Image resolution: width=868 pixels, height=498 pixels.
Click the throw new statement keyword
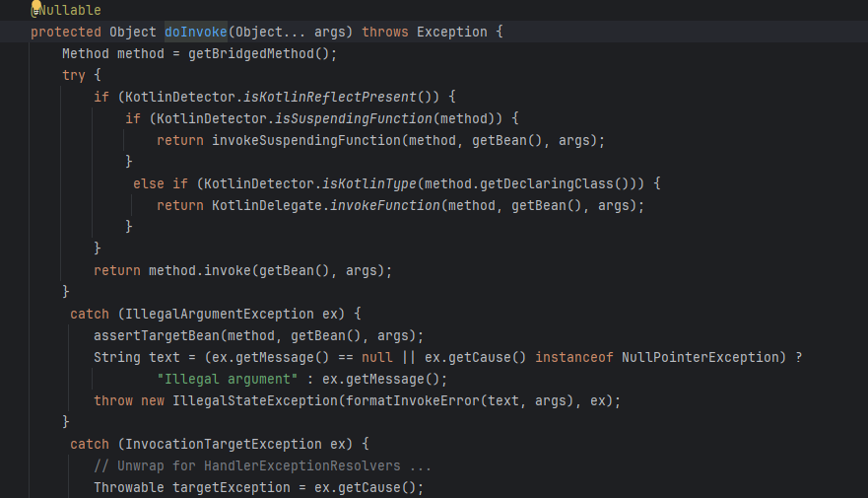(129, 400)
